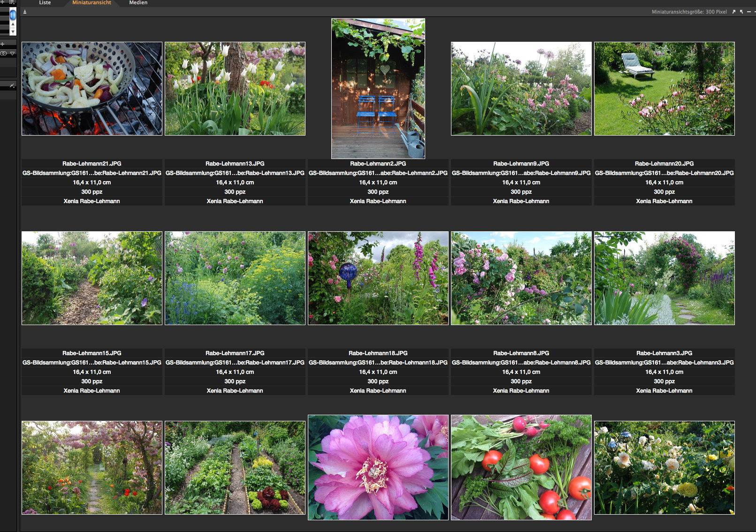The width and height of the screenshot is (756, 532).
Task: Click the minus icon after the thumbnail size arrows
Action: (x=748, y=12)
